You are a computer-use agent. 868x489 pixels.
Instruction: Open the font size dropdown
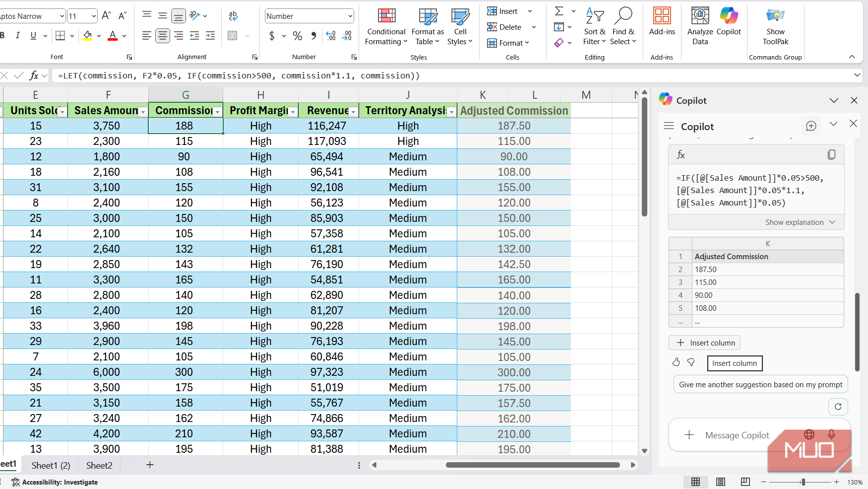94,16
